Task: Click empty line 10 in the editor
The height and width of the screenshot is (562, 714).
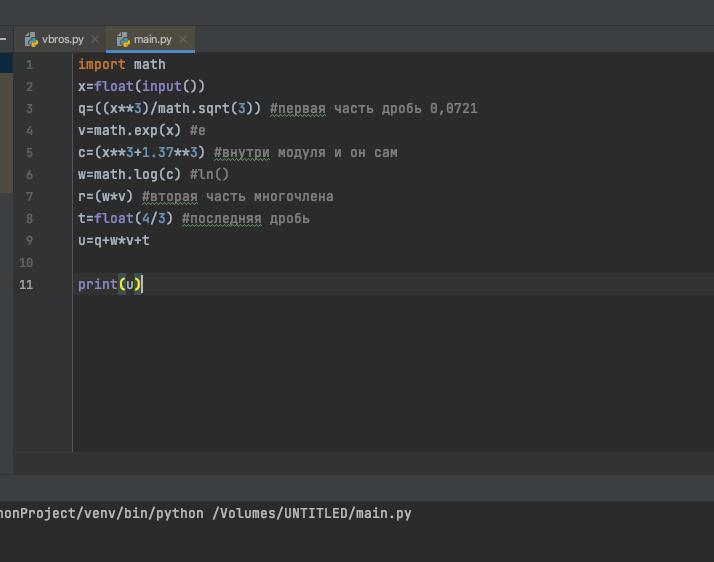Action: pos(300,263)
